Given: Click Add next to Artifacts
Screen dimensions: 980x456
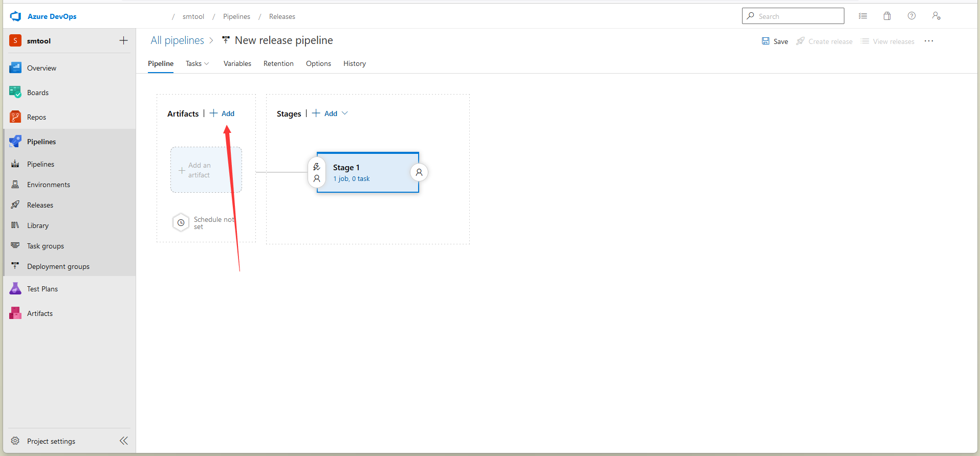Looking at the screenshot, I should 223,113.
